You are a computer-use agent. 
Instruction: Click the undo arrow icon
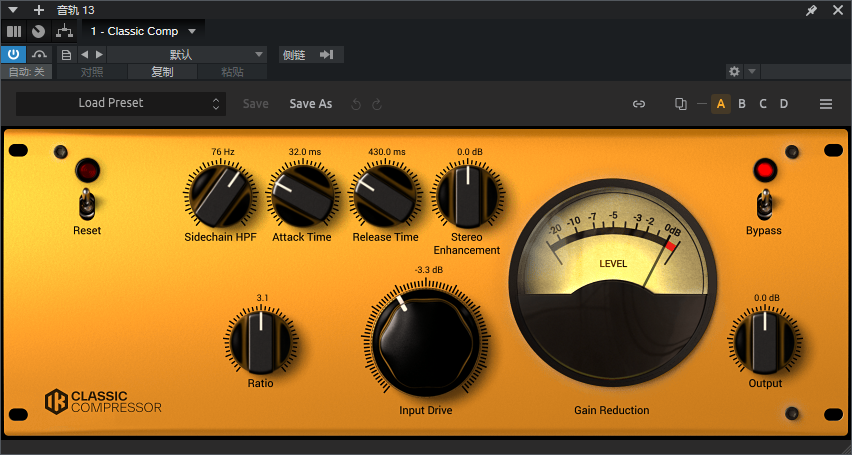[356, 104]
